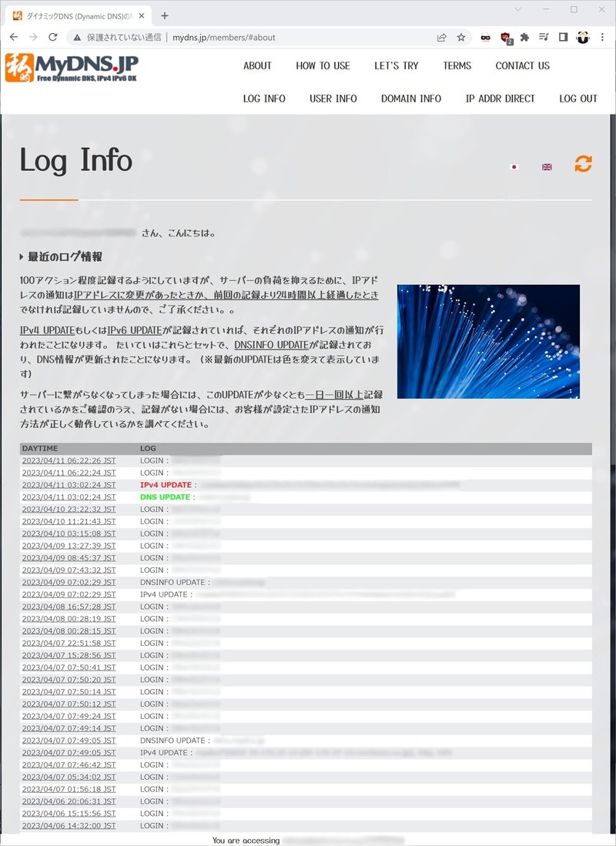Bookmark this page with the star icon
This screenshot has height=846, width=616.
pos(460,36)
